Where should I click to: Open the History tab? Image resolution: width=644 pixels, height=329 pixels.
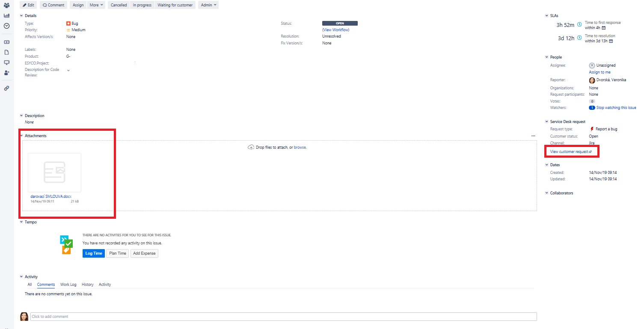[x=88, y=285]
